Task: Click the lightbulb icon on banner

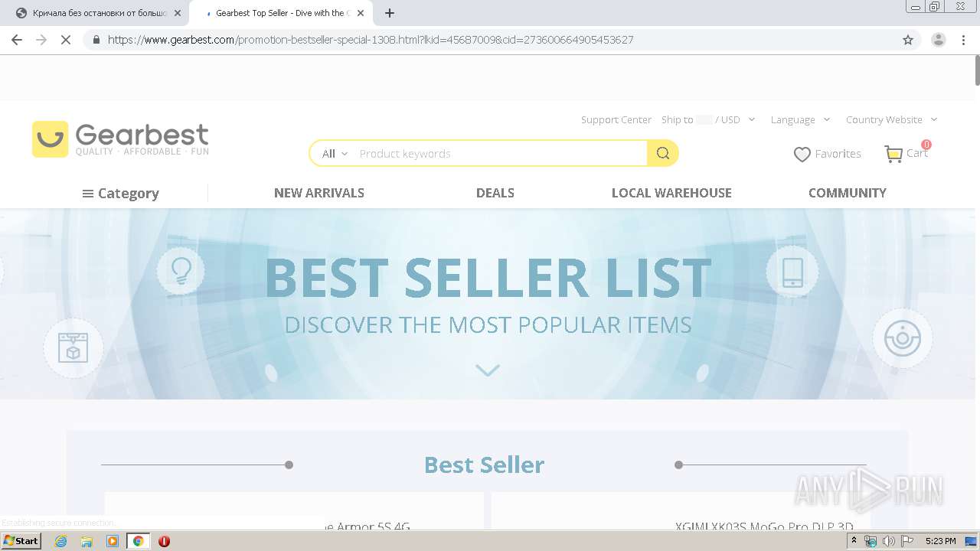Action: pos(181,271)
